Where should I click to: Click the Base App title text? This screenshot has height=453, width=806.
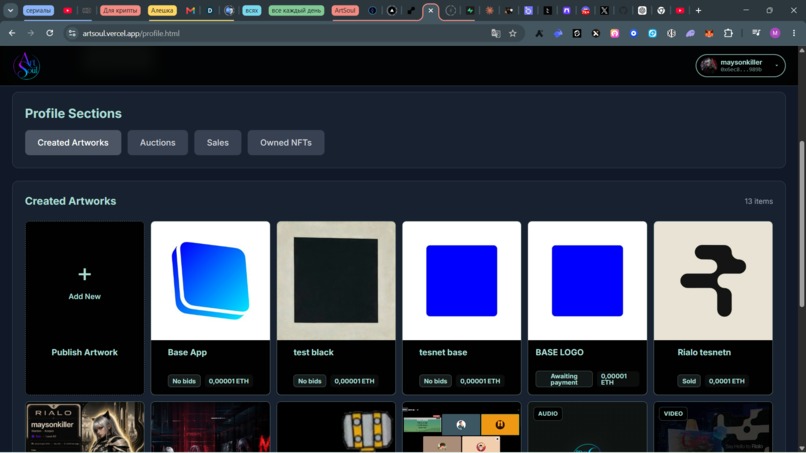click(187, 352)
